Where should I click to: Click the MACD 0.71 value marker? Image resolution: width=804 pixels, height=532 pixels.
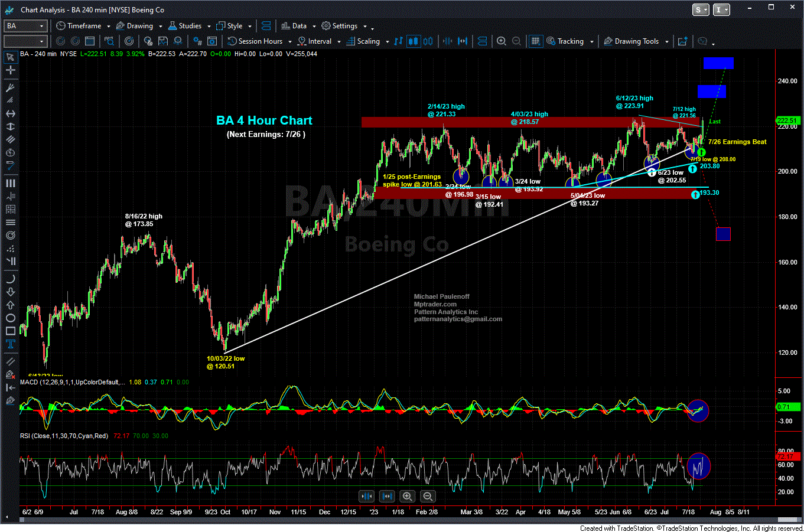click(787, 407)
